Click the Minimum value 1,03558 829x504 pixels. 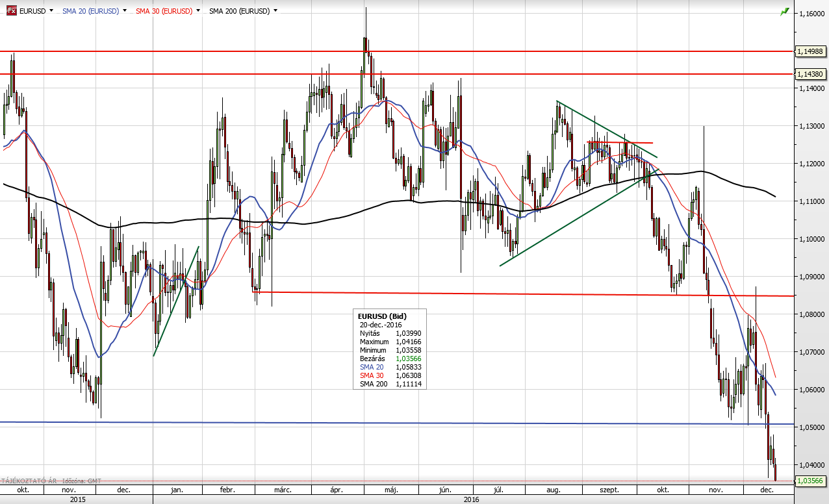click(408, 350)
